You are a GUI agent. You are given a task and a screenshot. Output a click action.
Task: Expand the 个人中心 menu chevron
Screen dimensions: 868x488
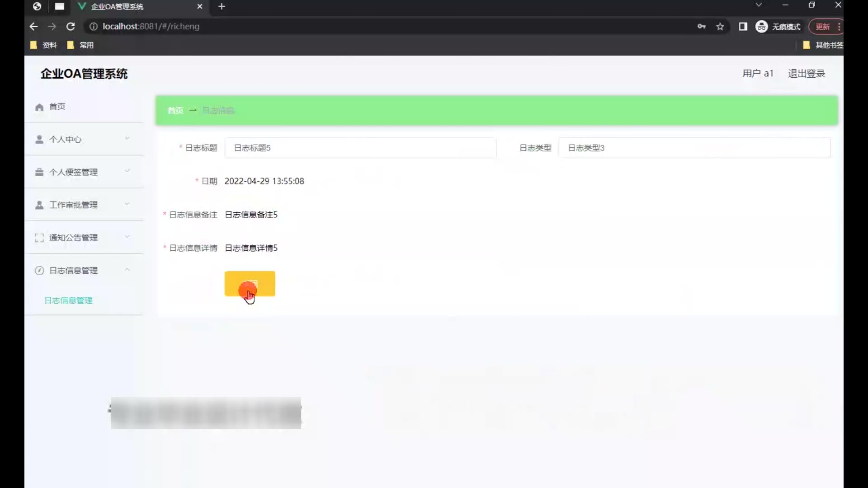point(127,138)
